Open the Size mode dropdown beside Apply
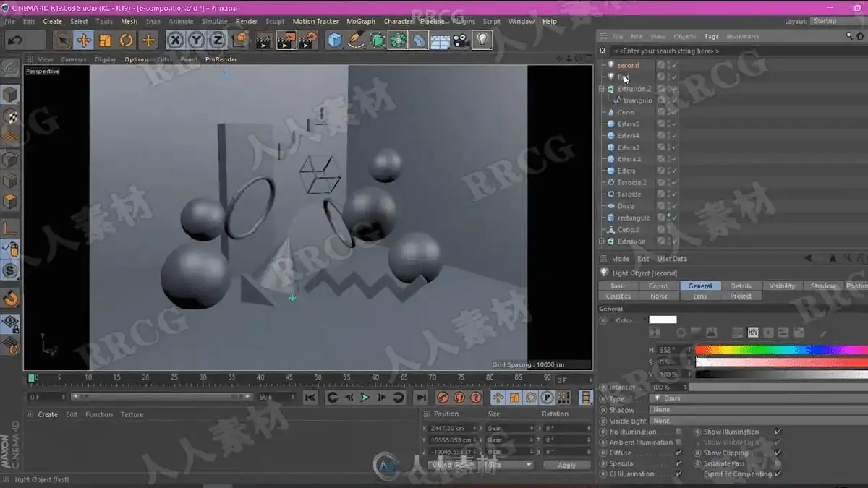Screen dimensions: 868x488 [510, 465]
